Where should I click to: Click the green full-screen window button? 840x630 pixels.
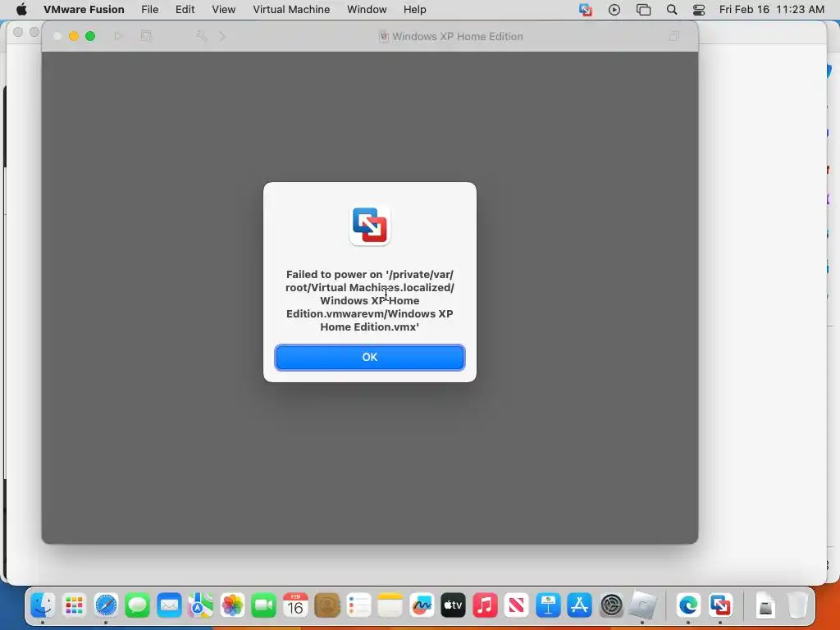90,36
